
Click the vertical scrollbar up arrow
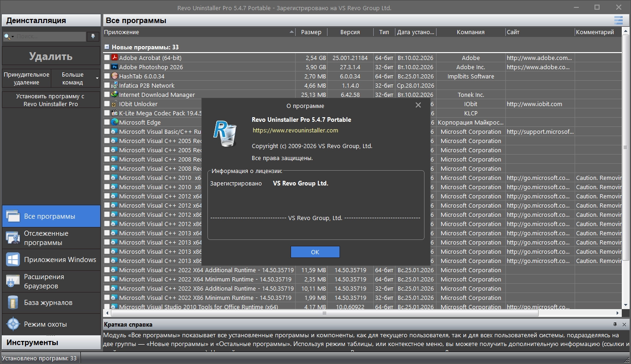pyautogui.click(x=626, y=32)
